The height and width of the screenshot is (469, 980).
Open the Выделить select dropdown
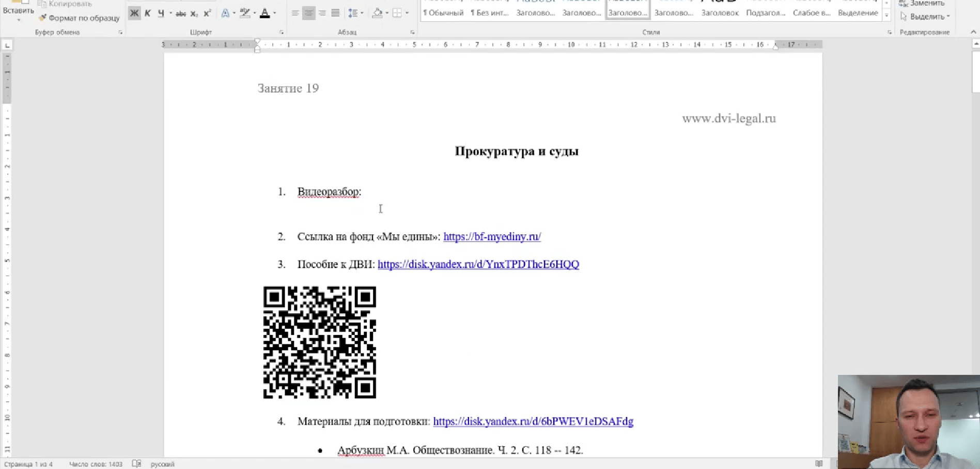pyautogui.click(x=925, y=17)
